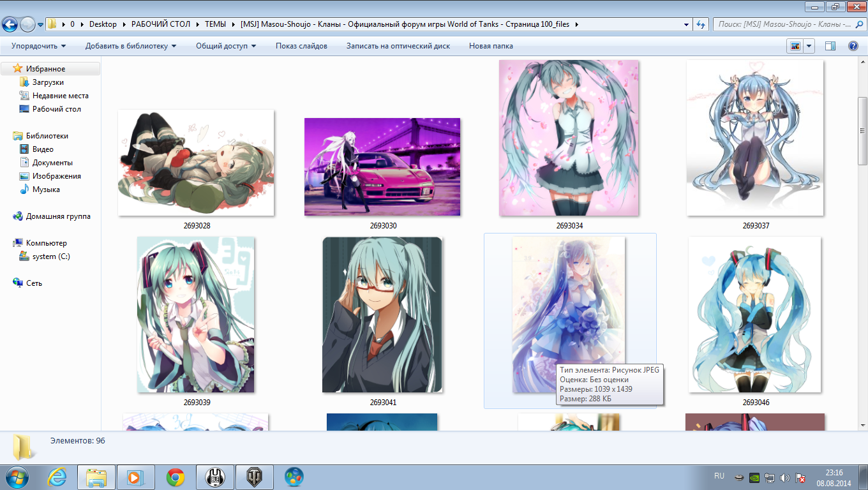Open the system (C:) drive
Image resolution: width=868 pixels, height=490 pixels.
coord(51,256)
